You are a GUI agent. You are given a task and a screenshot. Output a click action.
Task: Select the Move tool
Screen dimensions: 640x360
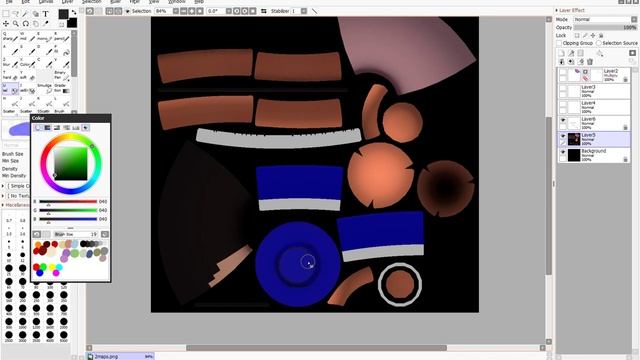pyautogui.click(x=6, y=24)
